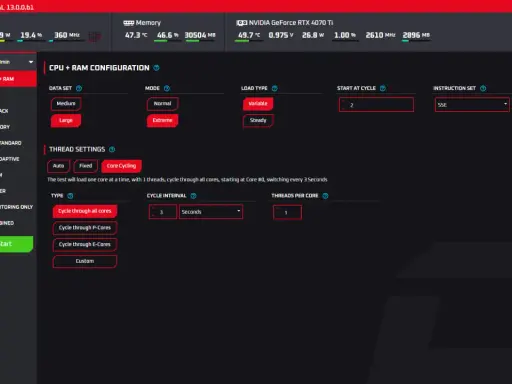Select Cycle through all cores
The width and height of the screenshot is (512, 384).
(85, 211)
